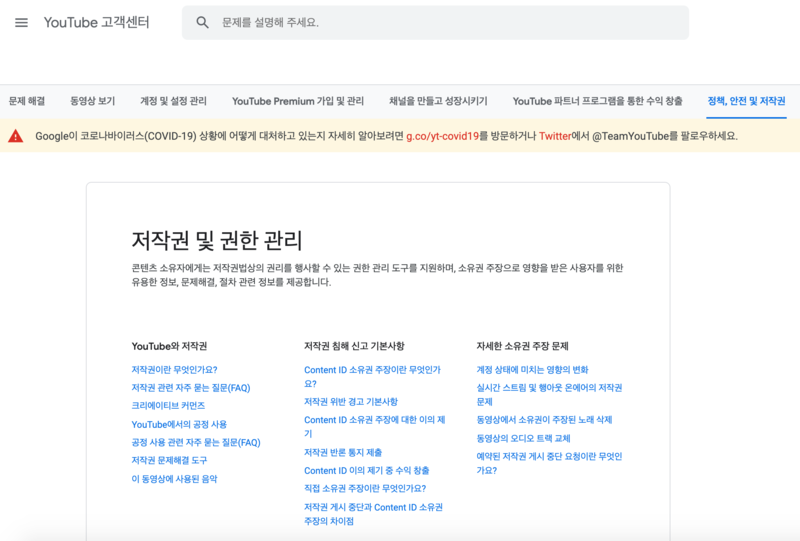This screenshot has width=800, height=541.
Task: Focus the 문제를 설명해 주세요 search field
Action: point(435,22)
